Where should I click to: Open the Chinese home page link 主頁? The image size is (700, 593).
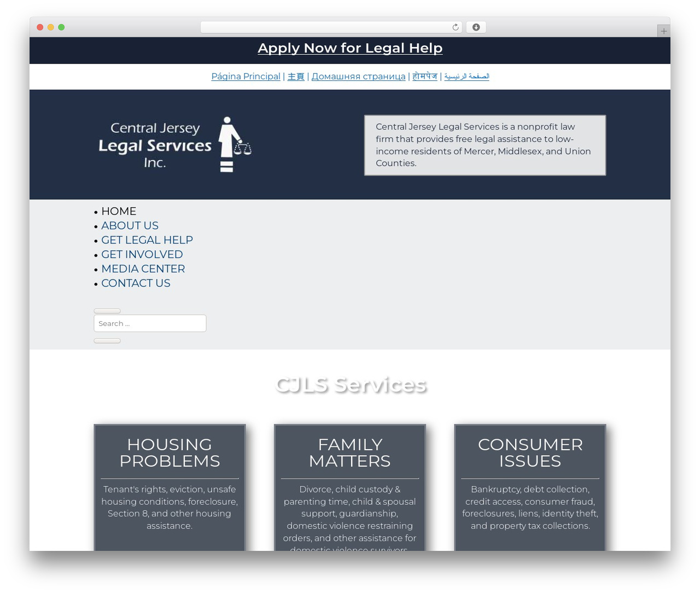coord(296,77)
